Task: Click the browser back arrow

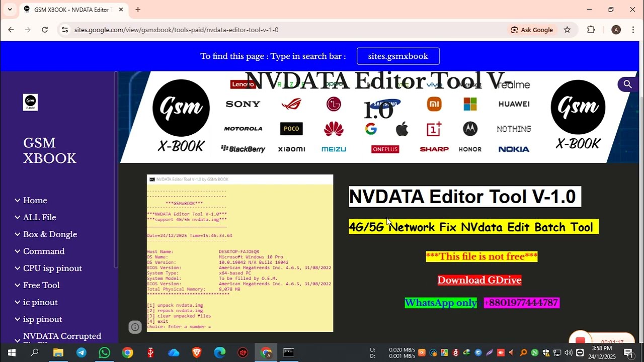Action: tap(11, 30)
